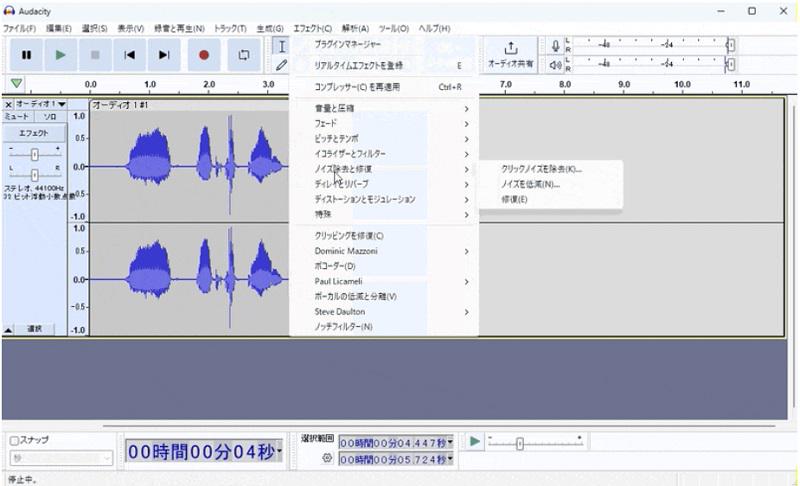
Task: Click the track pan slider
Action: [x=34, y=175]
